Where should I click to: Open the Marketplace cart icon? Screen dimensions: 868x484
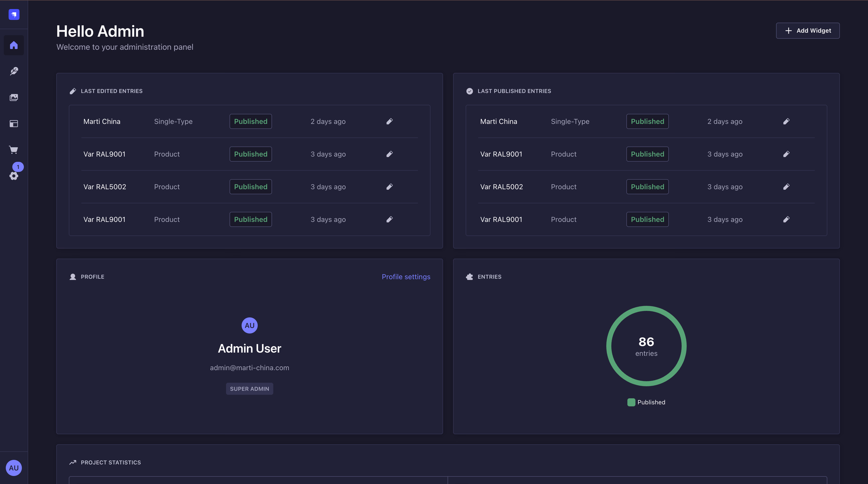click(x=14, y=150)
